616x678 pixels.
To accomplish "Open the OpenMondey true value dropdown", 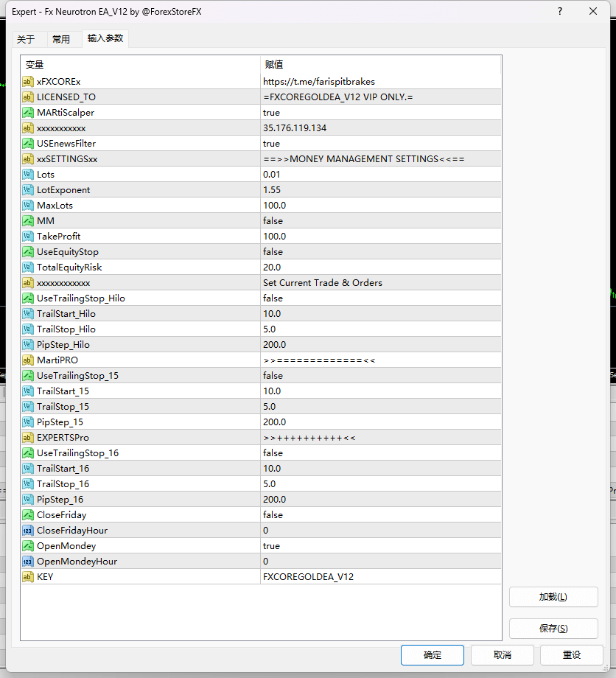I will point(271,546).
